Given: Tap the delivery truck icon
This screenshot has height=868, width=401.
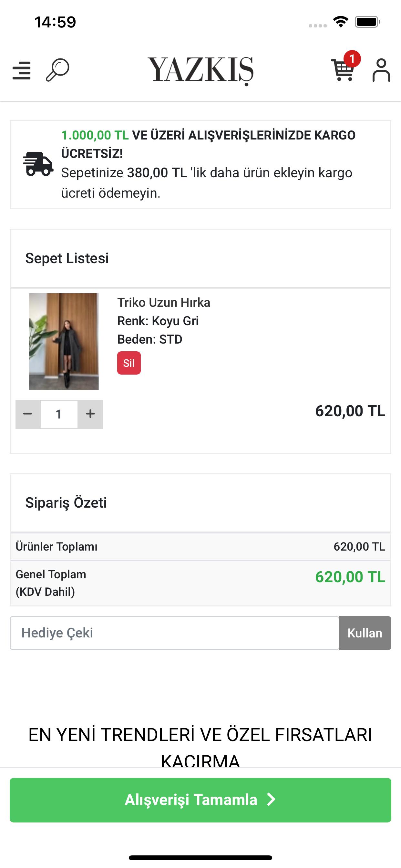Looking at the screenshot, I should tap(38, 164).
